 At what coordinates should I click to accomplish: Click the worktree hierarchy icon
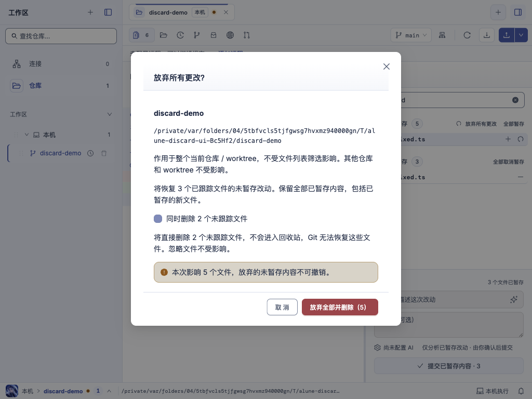pos(442,35)
